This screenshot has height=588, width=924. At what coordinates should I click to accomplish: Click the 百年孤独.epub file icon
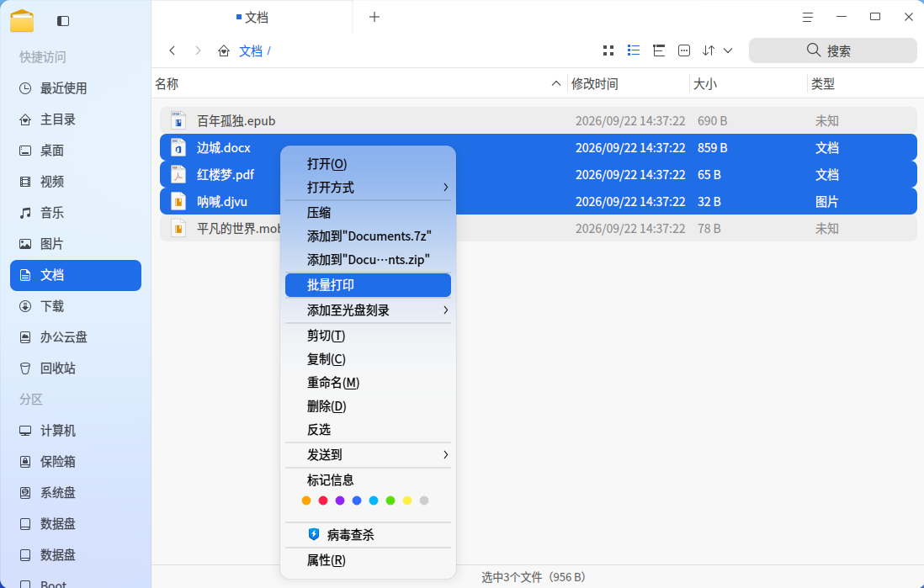178,120
